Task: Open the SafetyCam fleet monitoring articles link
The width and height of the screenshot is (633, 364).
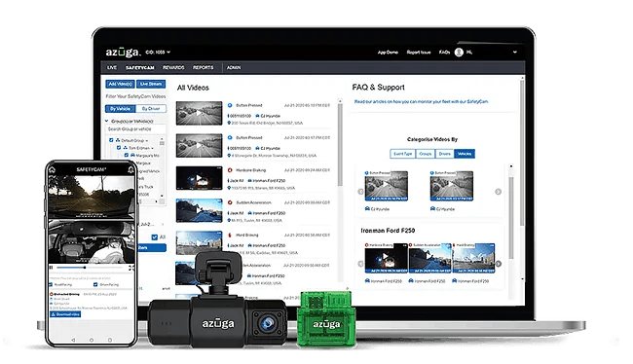Action: point(421,101)
